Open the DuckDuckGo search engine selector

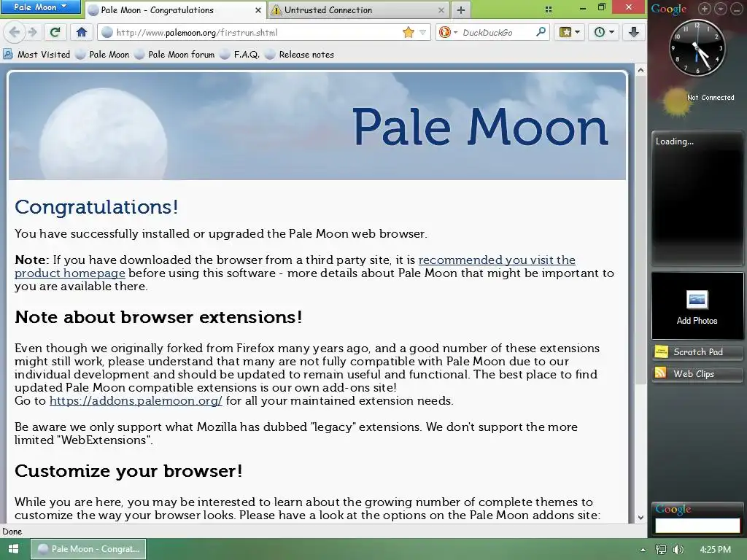[x=449, y=32]
